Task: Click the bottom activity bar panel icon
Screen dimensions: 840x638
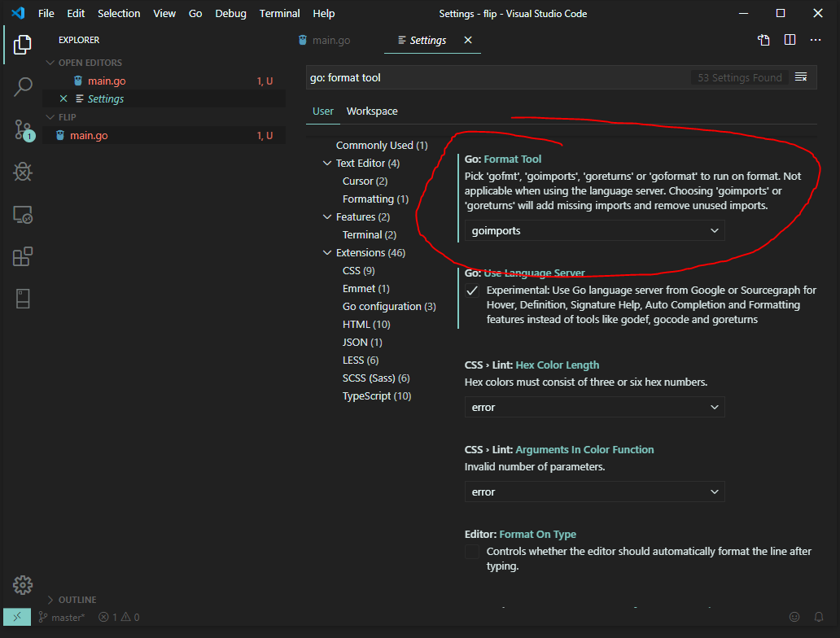Action: click(x=23, y=299)
